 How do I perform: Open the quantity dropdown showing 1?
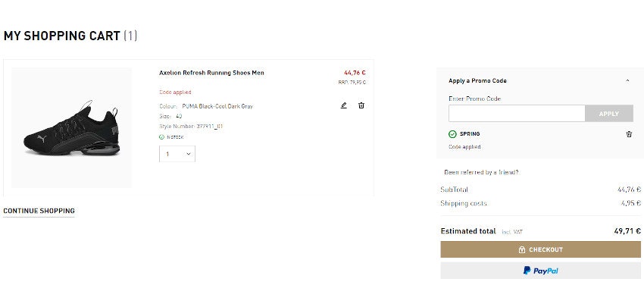click(x=177, y=154)
